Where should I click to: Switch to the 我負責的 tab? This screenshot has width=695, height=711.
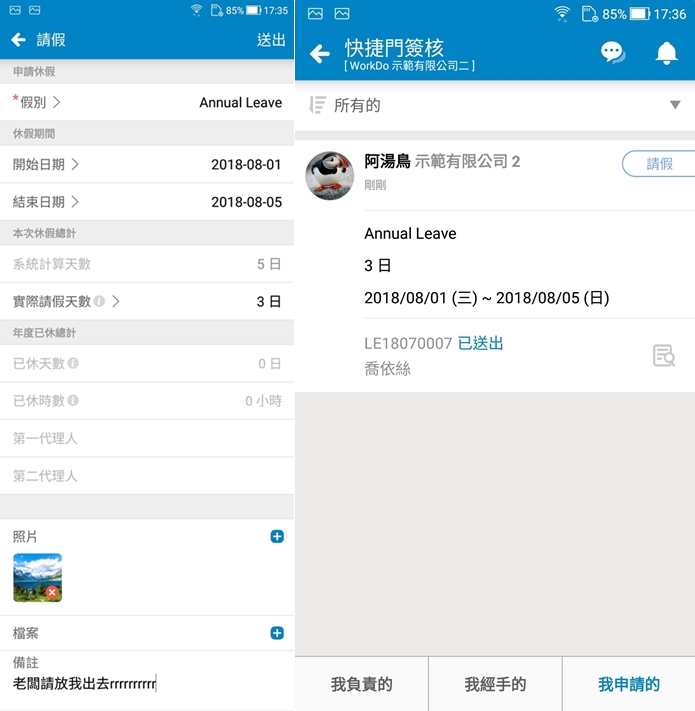(x=361, y=684)
